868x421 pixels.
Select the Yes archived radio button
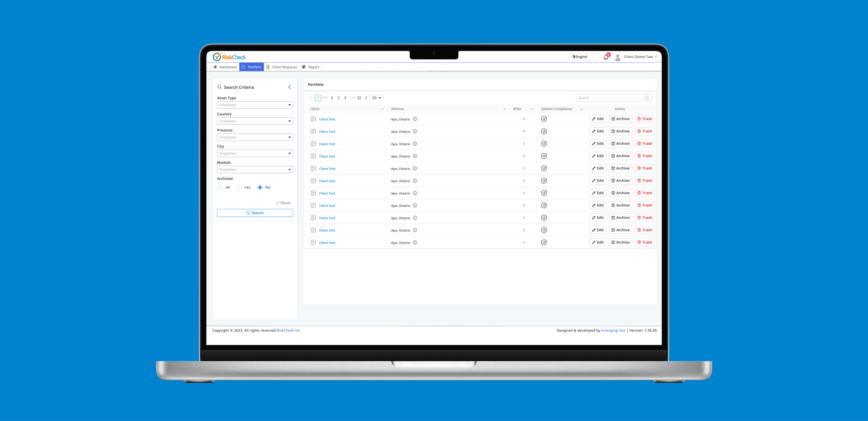[239, 188]
